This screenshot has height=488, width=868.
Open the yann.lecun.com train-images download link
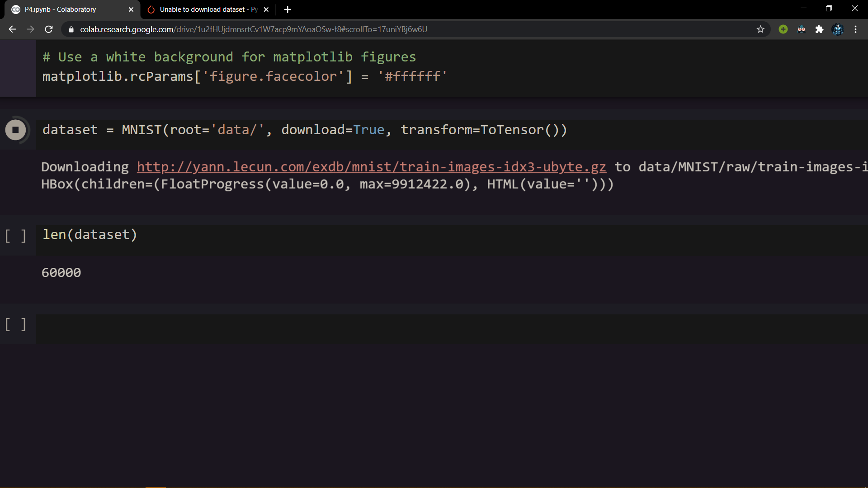[x=371, y=167]
